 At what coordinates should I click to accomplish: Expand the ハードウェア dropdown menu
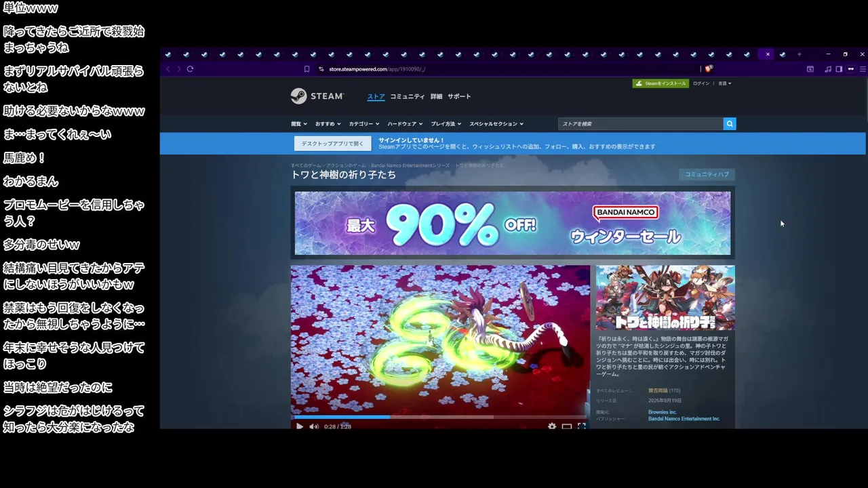(x=405, y=124)
